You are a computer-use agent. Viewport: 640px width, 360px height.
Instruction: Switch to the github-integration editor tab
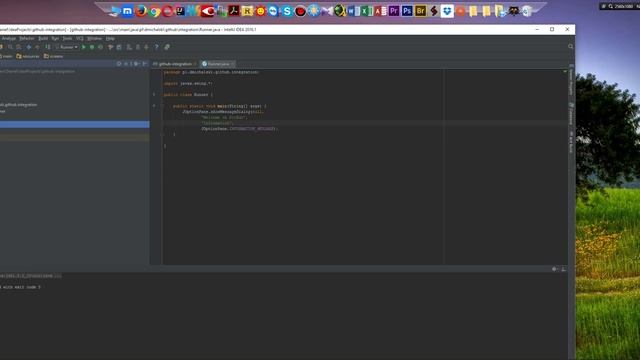pos(175,64)
